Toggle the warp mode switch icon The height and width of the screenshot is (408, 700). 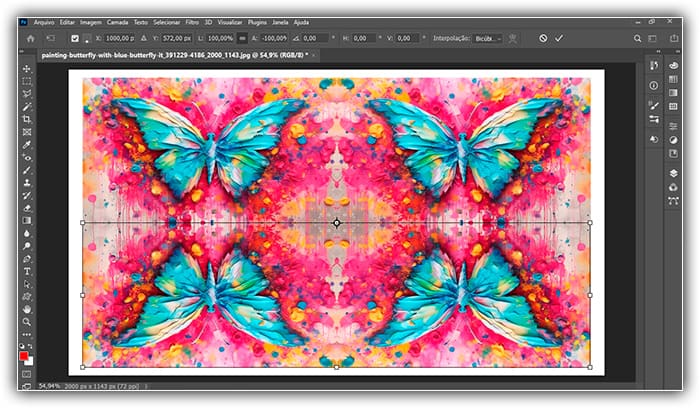[515, 38]
